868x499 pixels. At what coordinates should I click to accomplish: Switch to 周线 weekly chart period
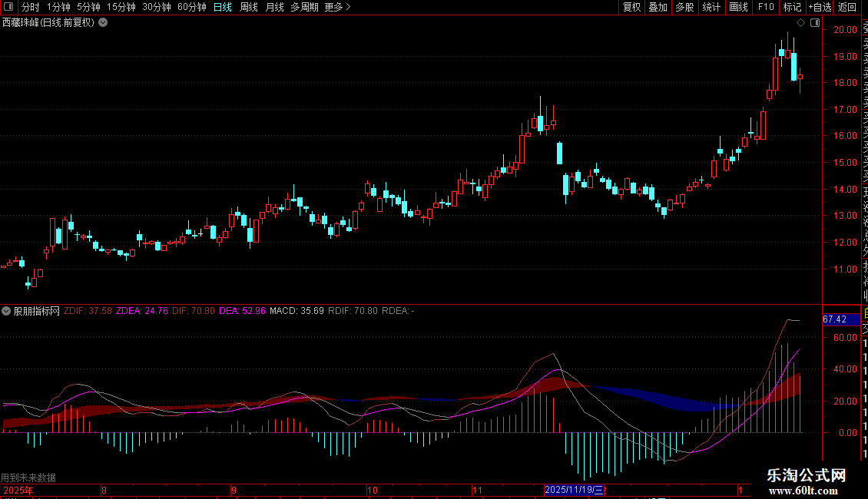coord(248,7)
